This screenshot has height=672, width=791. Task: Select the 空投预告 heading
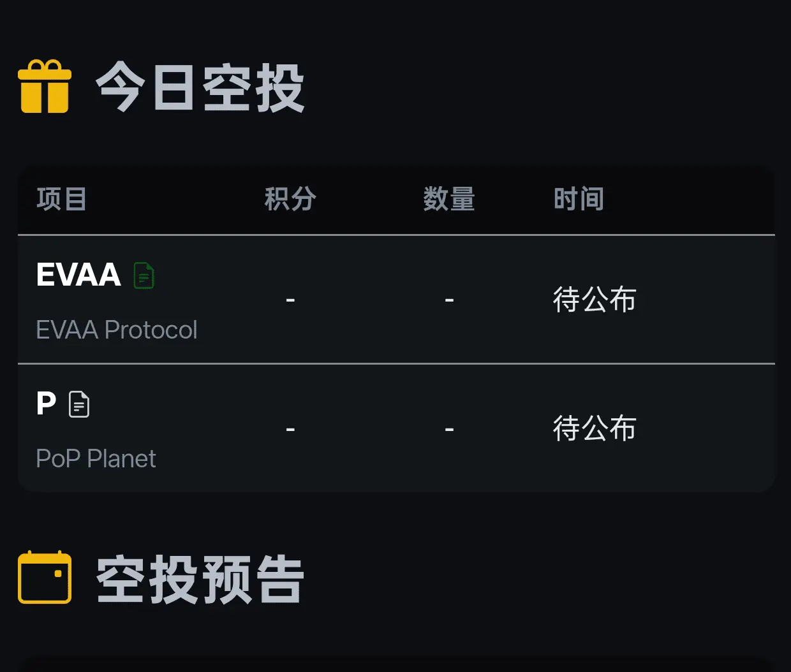[200, 579]
